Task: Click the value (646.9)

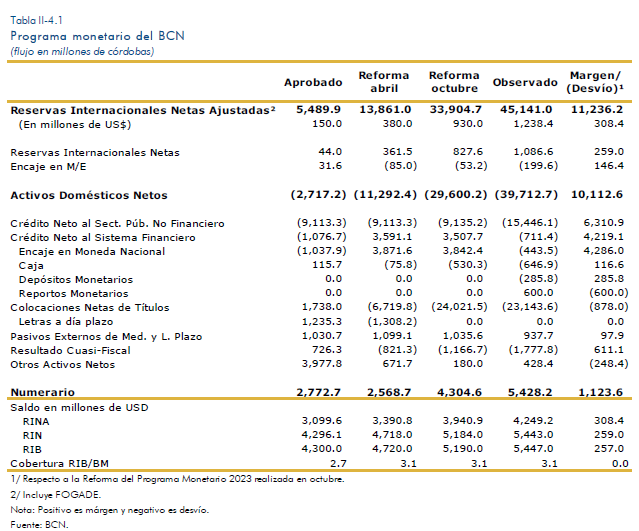Action: [x=538, y=265]
